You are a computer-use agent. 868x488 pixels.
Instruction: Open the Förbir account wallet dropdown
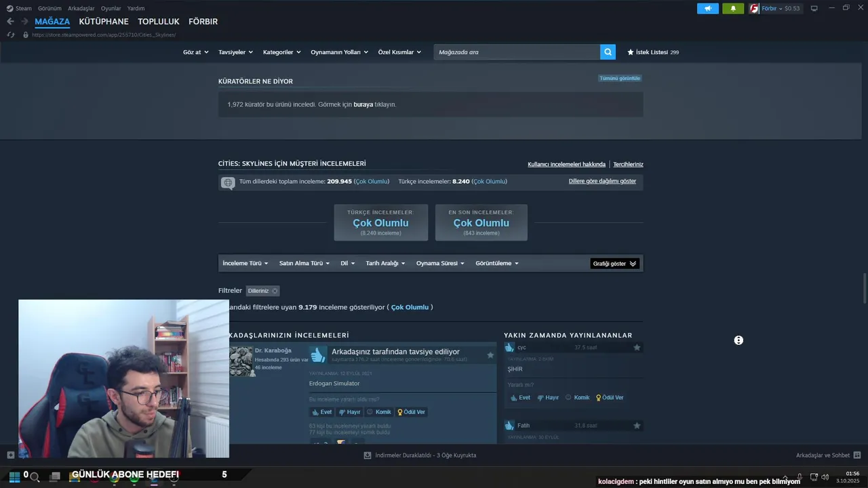(781, 9)
